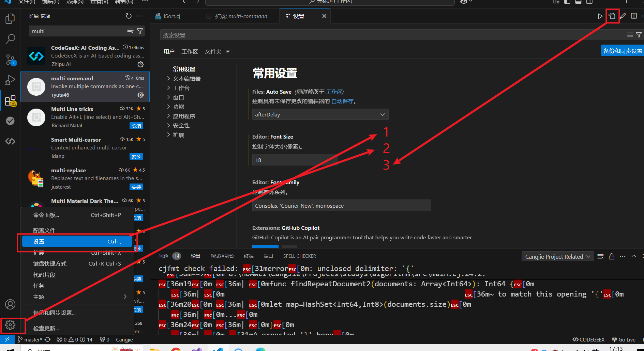Install the multi-replace extension

point(136,187)
